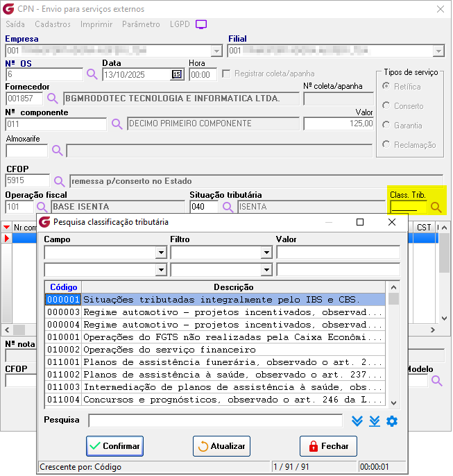Click the CST column header in grid
The image size is (453, 476).
tap(424, 228)
